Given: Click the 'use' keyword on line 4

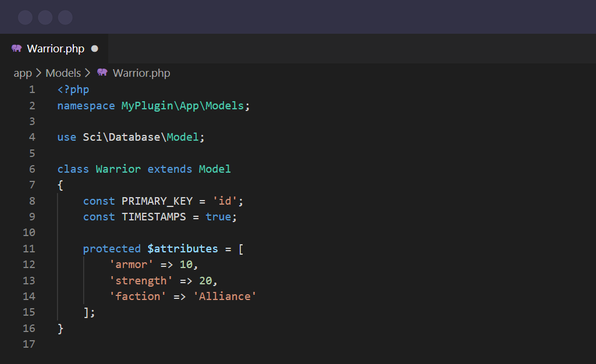Looking at the screenshot, I should pyautogui.click(x=67, y=137).
